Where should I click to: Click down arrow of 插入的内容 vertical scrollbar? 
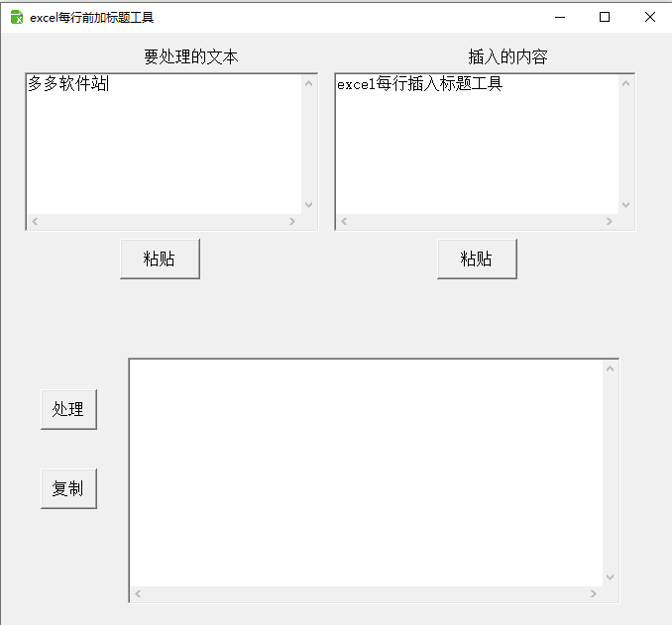point(625,205)
